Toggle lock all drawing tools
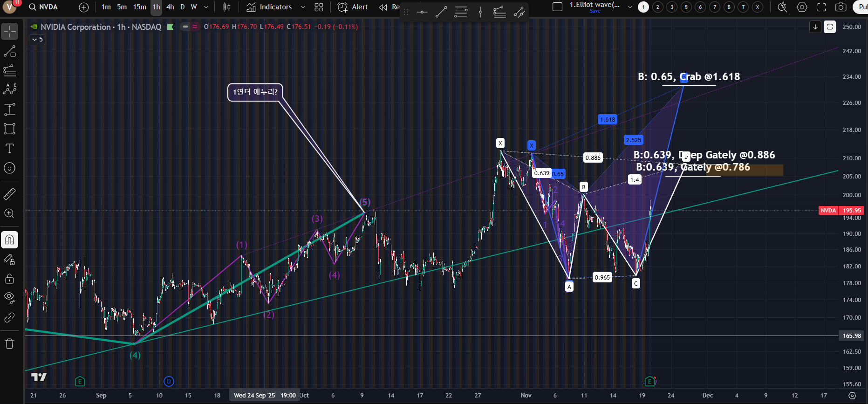868x404 pixels. pos(9,279)
